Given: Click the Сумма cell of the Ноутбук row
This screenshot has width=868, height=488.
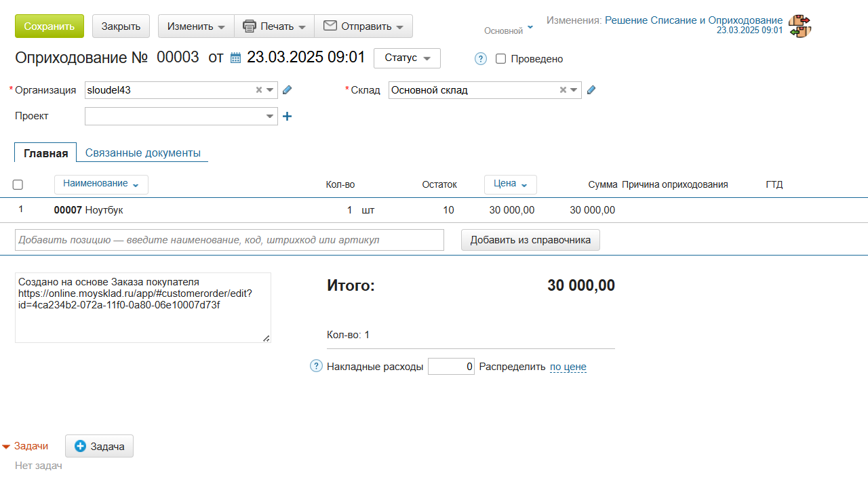Looking at the screenshot, I should 593,210.
